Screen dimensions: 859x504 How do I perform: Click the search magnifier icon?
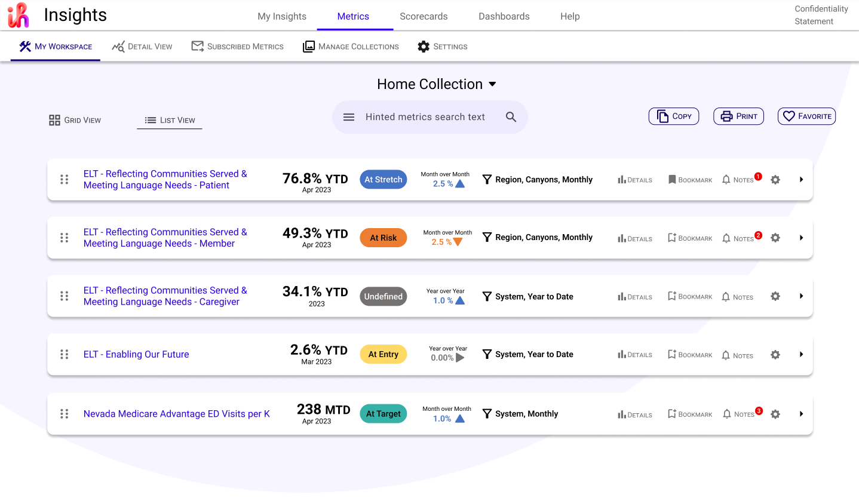pos(511,117)
